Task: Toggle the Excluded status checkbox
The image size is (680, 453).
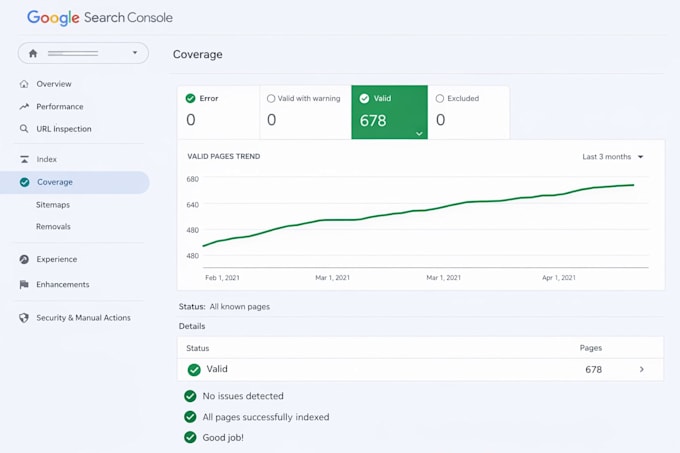Action: pos(440,98)
